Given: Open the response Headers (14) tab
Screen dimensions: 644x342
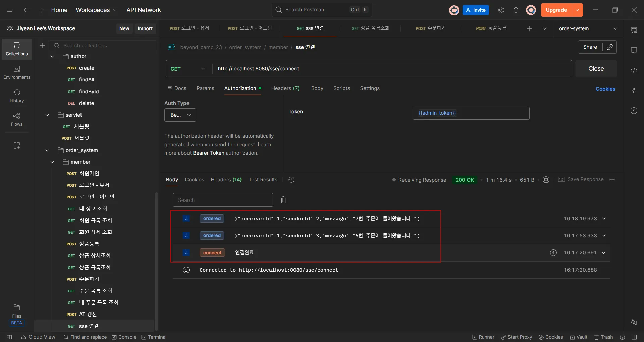Looking at the screenshot, I should pyautogui.click(x=226, y=180).
